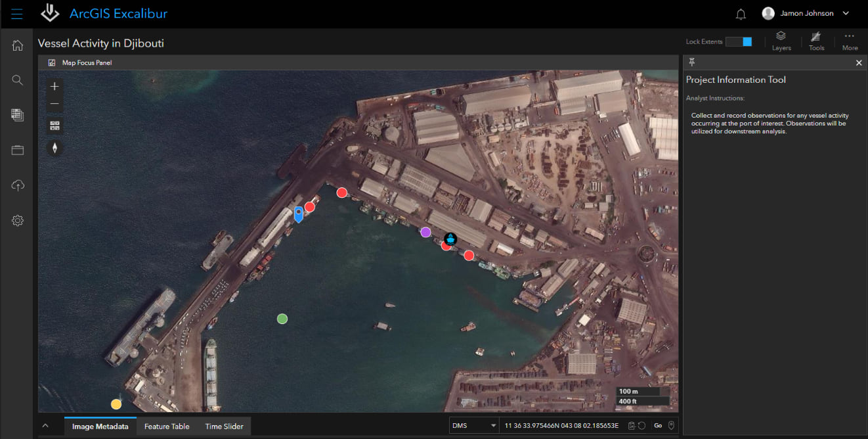Open Settings gear in the sidebar
This screenshot has height=439, width=868.
[18, 220]
